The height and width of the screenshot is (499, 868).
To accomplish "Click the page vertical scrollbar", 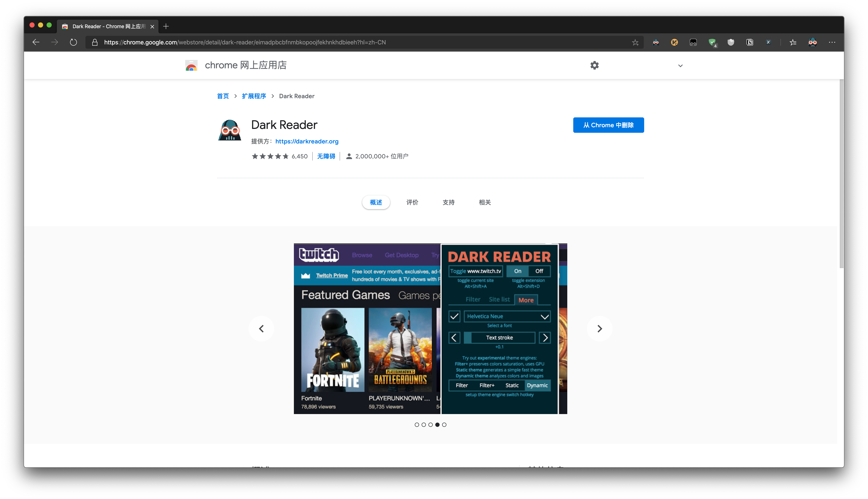I will [841, 174].
